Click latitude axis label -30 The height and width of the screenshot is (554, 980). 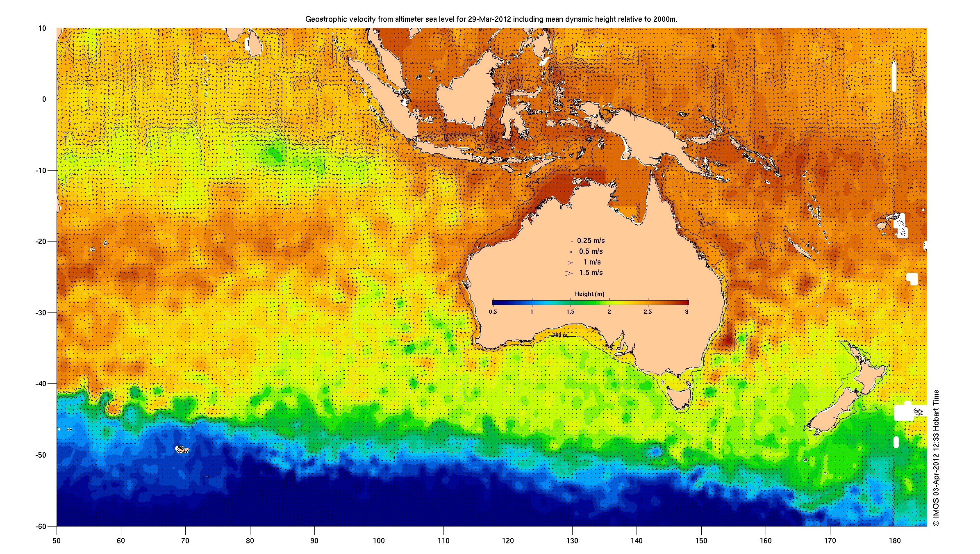pyautogui.click(x=41, y=312)
